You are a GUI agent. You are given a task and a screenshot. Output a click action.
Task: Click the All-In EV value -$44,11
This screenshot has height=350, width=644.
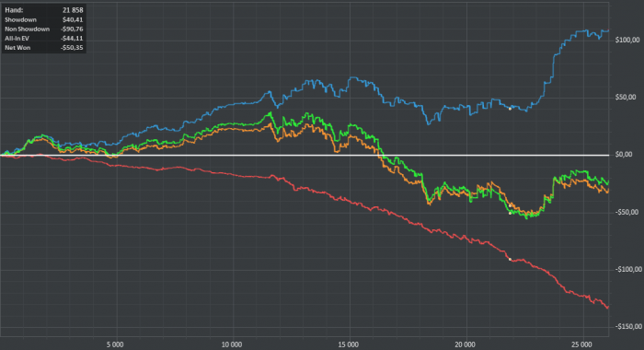click(x=72, y=39)
